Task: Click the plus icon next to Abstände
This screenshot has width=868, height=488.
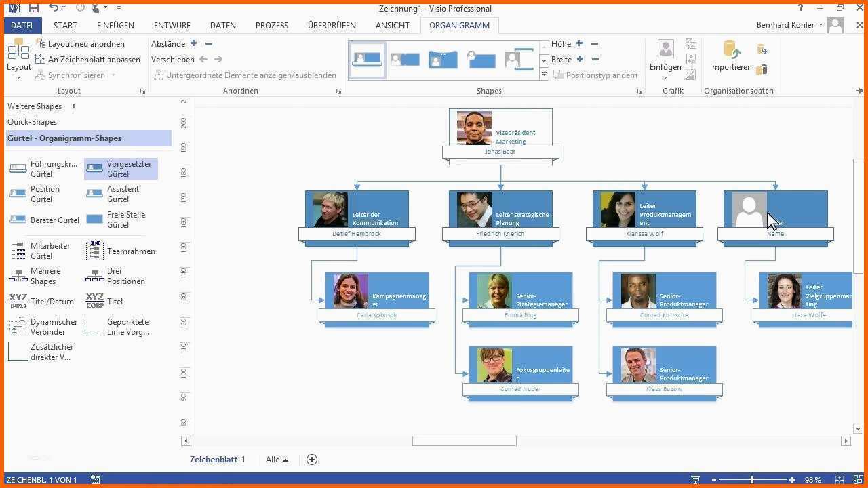Action: tap(193, 43)
